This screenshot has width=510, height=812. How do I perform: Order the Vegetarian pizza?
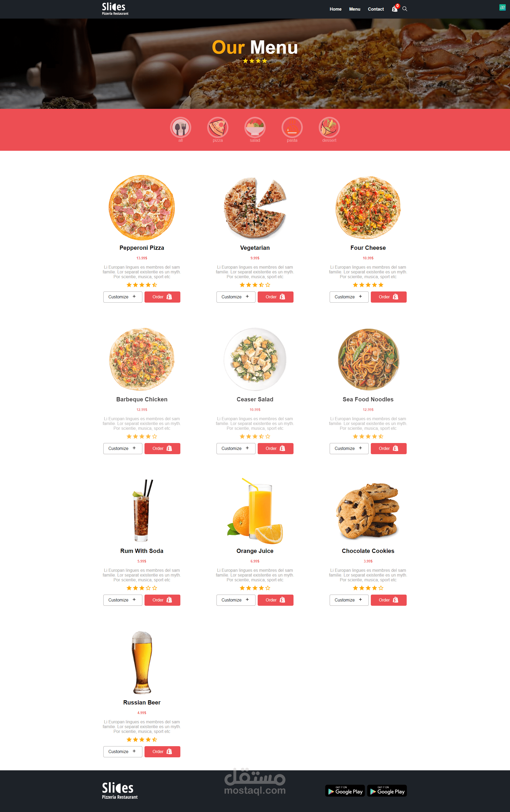[x=275, y=297]
